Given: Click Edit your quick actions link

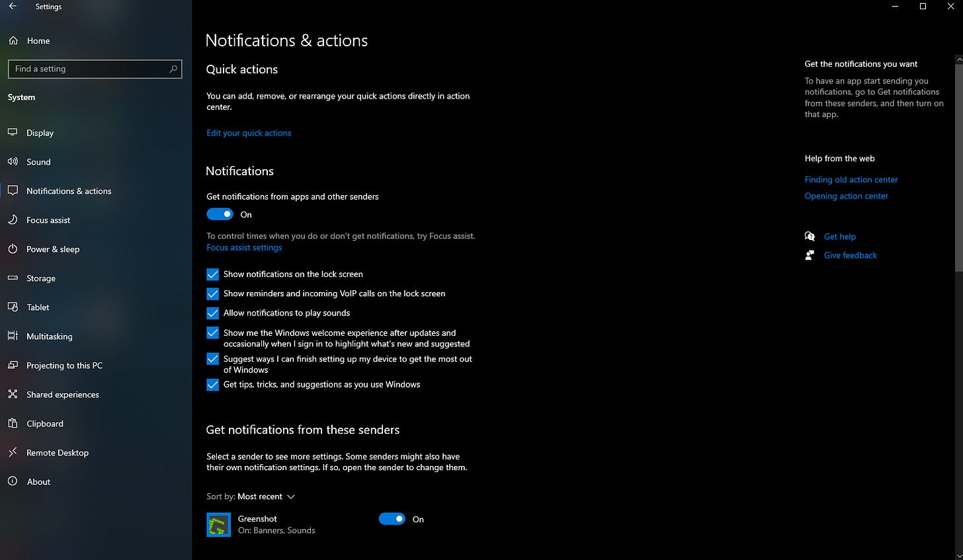Looking at the screenshot, I should click(x=249, y=133).
